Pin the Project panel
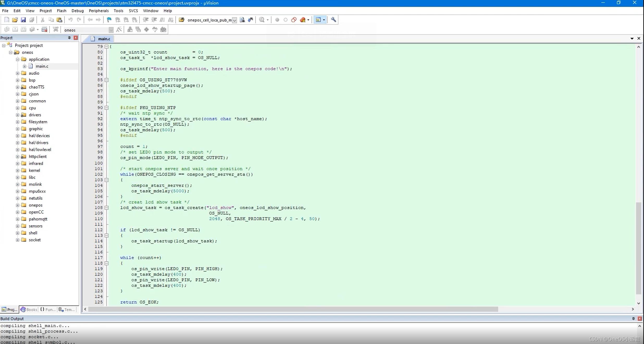Screen dimensions: 644x344 click(x=69, y=38)
